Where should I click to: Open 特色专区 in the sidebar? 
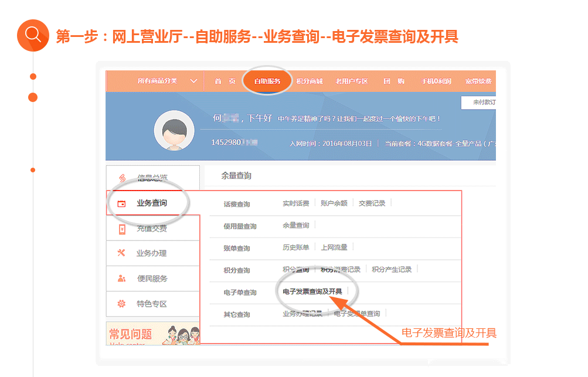152,304
